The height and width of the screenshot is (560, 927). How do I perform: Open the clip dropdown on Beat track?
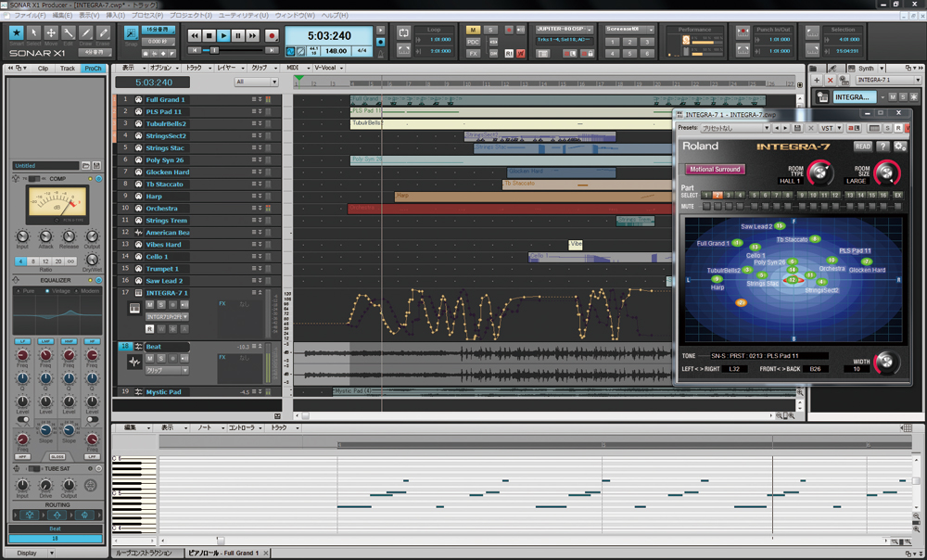167,370
